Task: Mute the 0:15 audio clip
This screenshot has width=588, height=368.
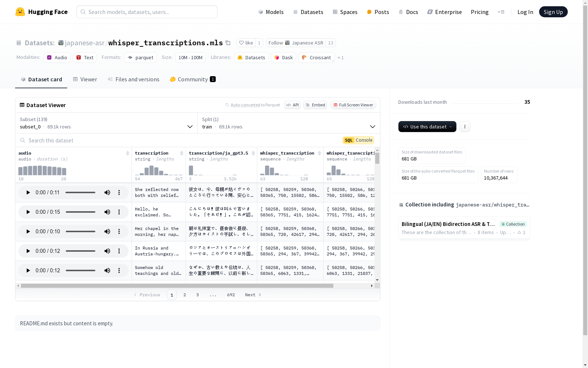Action: (x=107, y=212)
